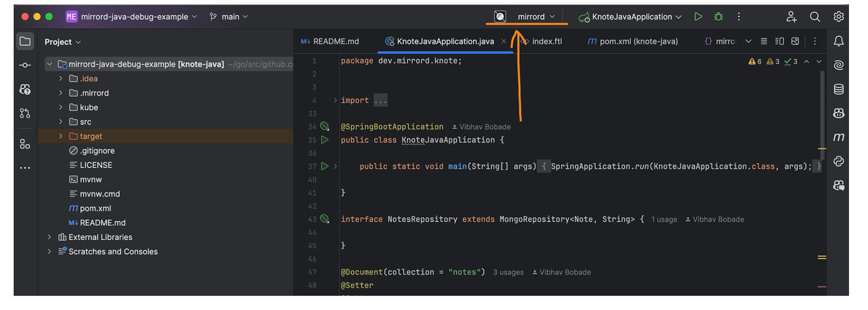This screenshot has height=310, width=868.
Task: Open the Database tool window
Action: (838, 89)
